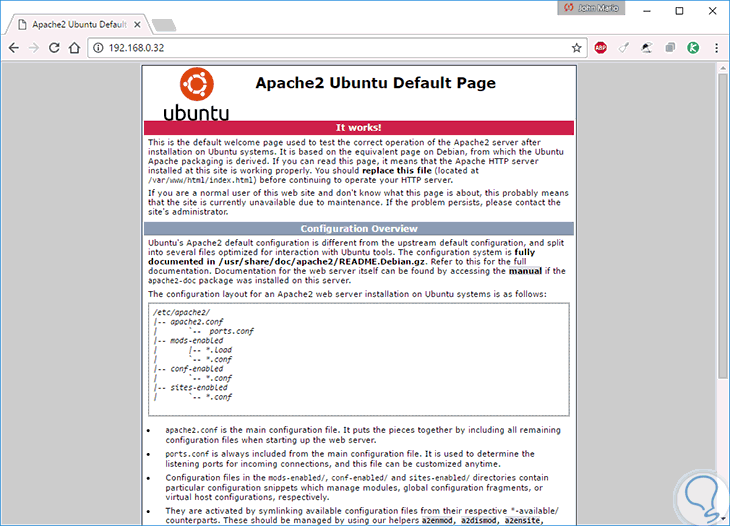Screen dimensions: 730x526
Task: Click the forward navigation arrow
Action: pyautogui.click(x=34, y=48)
